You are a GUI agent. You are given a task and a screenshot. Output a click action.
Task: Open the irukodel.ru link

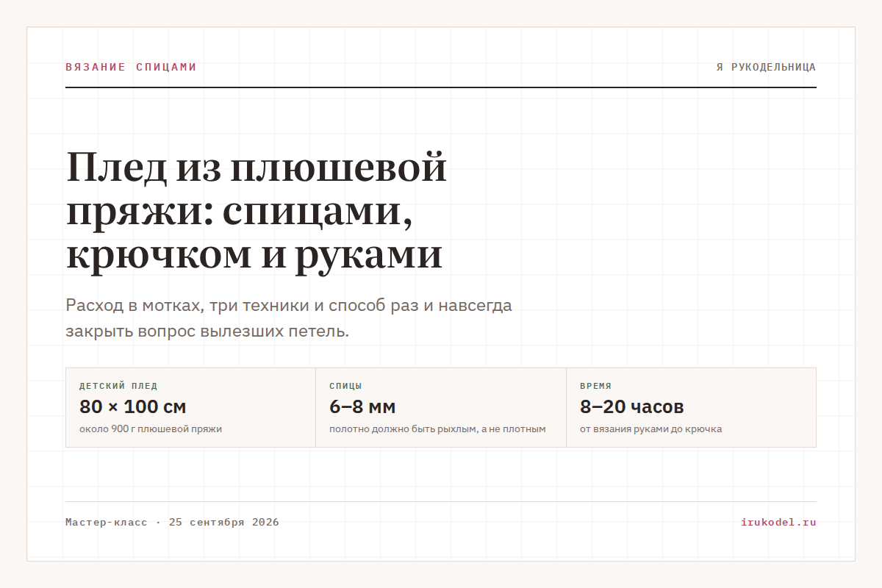(x=778, y=523)
